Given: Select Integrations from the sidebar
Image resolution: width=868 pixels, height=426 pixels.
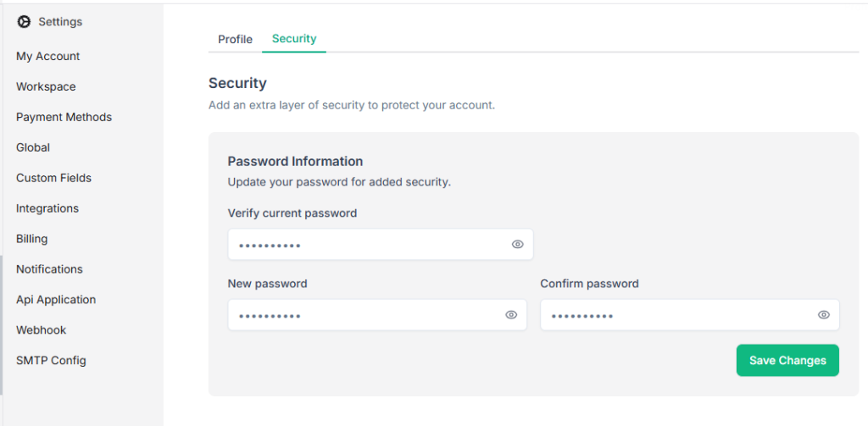Looking at the screenshot, I should [47, 209].
